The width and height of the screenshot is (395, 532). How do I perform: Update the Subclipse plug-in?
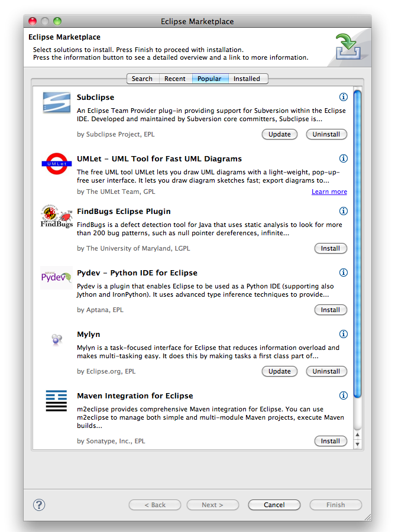tap(280, 134)
